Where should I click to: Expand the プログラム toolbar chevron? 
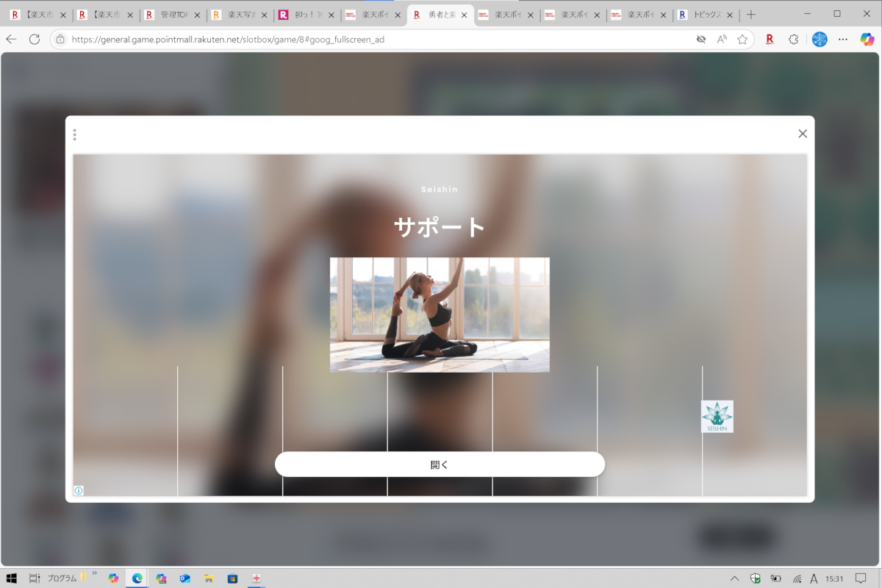pyautogui.click(x=94, y=575)
